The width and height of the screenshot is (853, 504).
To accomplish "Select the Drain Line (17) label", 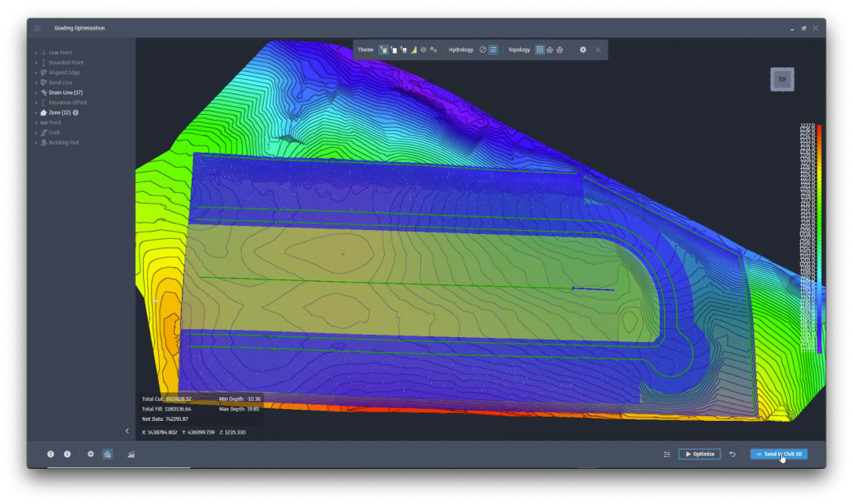I will coord(65,93).
